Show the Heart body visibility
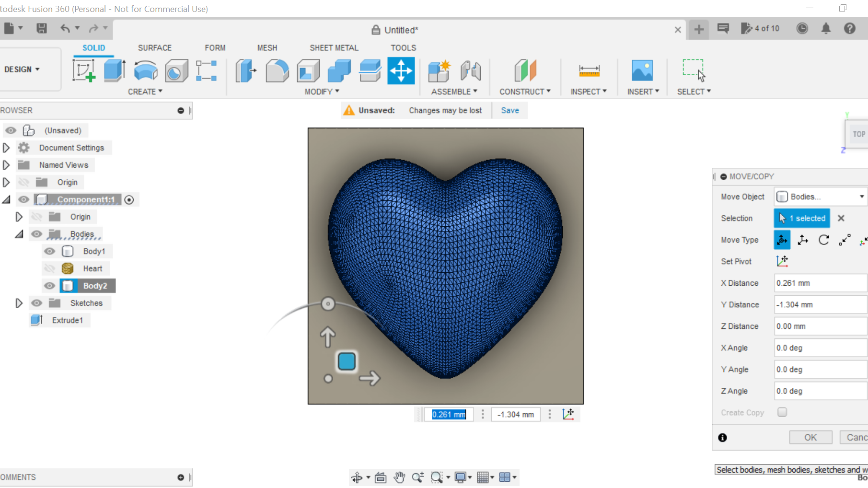Screen dimensions: 868x488 coord(49,268)
